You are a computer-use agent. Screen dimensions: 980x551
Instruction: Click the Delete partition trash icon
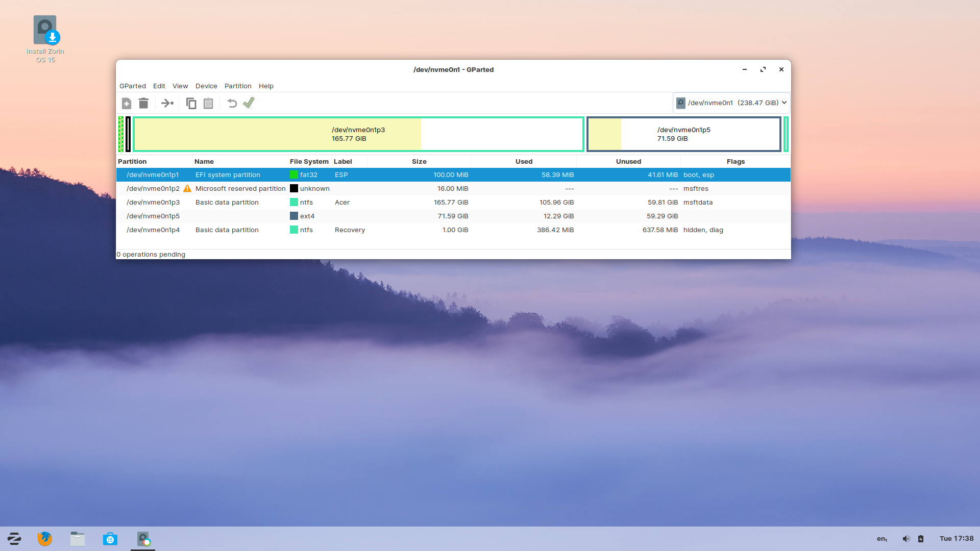143,104
